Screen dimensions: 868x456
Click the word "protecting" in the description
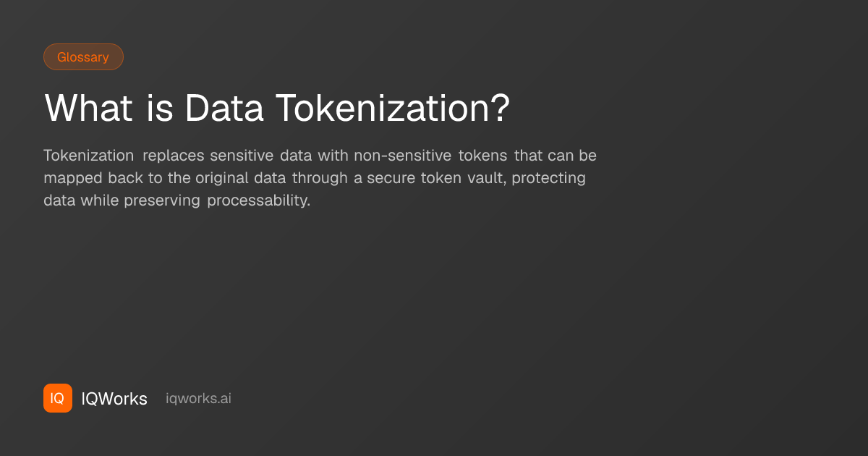click(x=548, y=178)
